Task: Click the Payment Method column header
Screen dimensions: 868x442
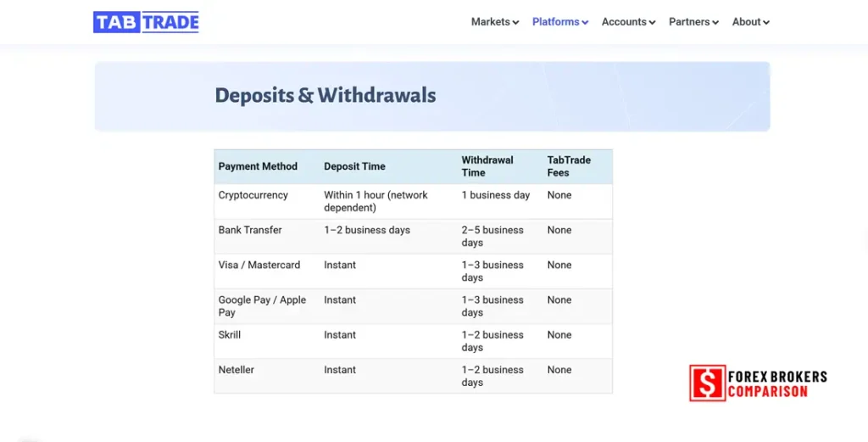Action: pos(258,166)
